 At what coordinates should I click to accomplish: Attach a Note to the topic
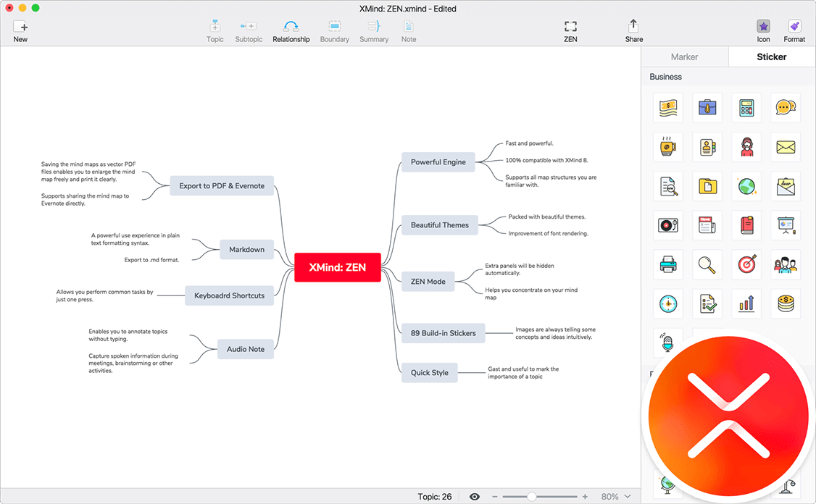click(x=409, y=31)
